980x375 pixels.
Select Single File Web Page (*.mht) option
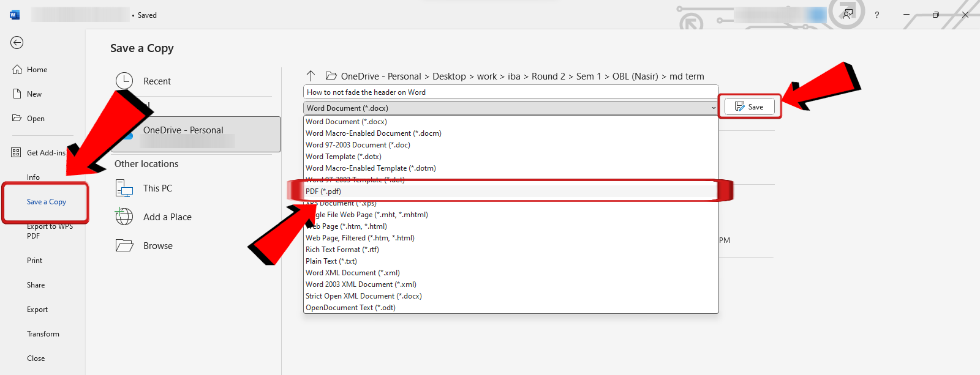511,215
